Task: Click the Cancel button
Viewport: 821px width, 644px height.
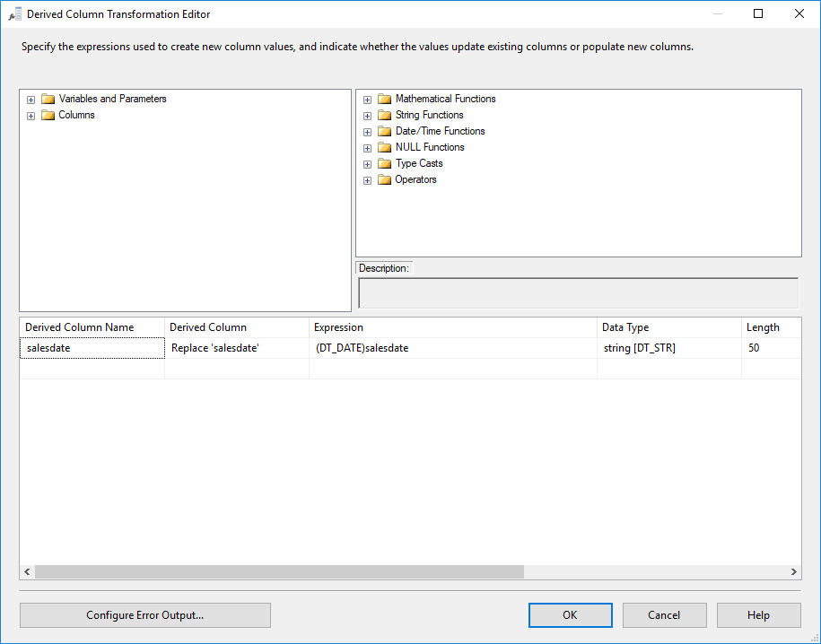Action: coord(664,615)
